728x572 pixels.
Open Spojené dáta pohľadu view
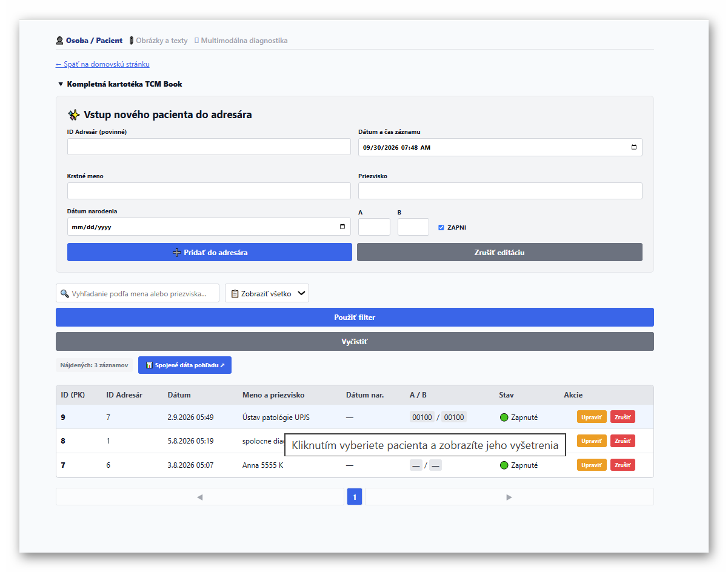click(185, 365)
